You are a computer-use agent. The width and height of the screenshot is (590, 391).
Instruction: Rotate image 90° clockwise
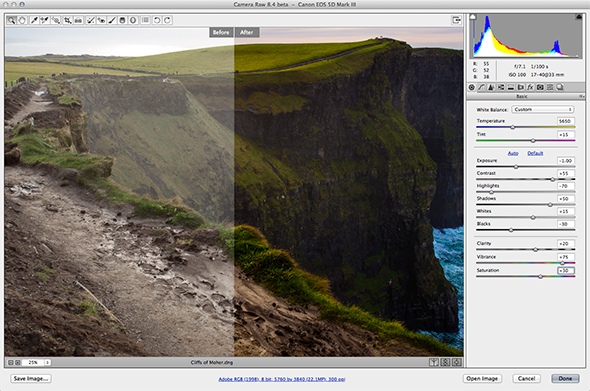click(168, 20)
